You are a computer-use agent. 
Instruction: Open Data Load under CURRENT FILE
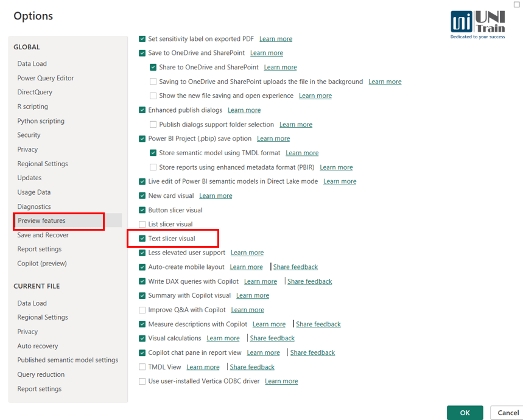[x=32, y=303]
